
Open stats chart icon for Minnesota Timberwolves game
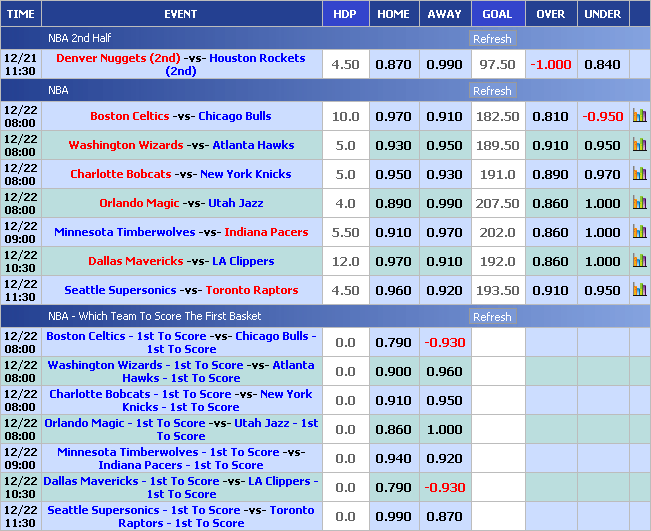click(x=639, y=232)
